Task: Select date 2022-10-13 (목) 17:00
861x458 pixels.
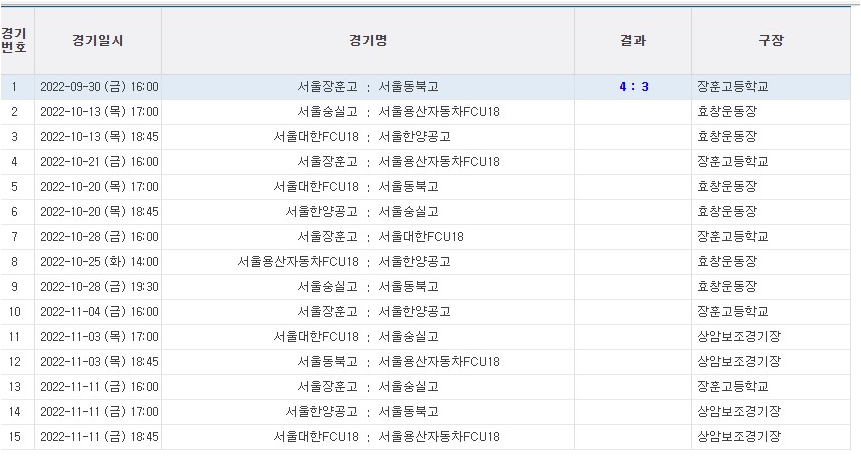Action: point(99,112)
